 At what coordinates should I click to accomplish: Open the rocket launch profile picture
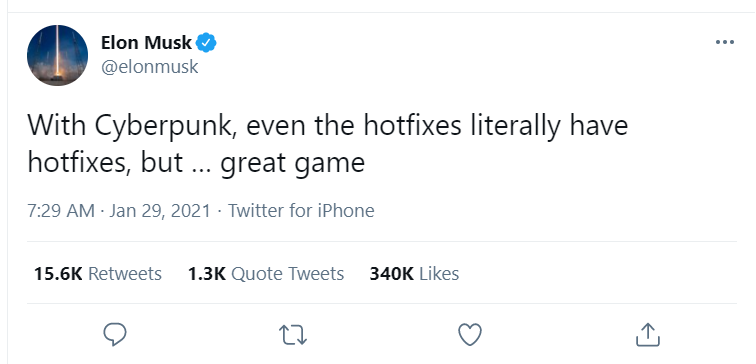coord(57,55)
